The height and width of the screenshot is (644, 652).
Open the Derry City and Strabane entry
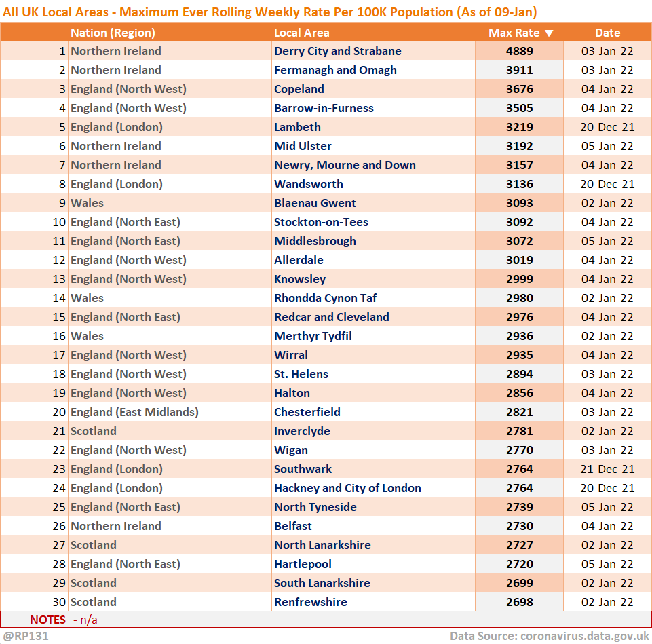pos(337,51)
